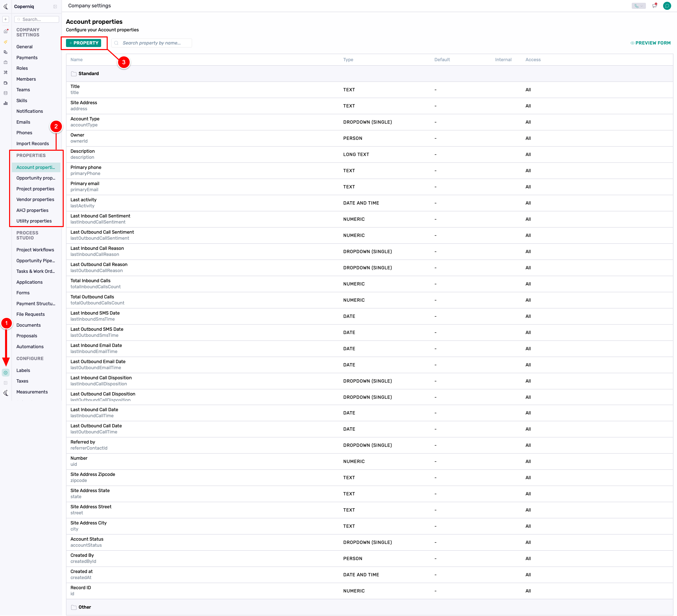
Task: Click the plus create button in the left rail
Action: pos(6,19)
